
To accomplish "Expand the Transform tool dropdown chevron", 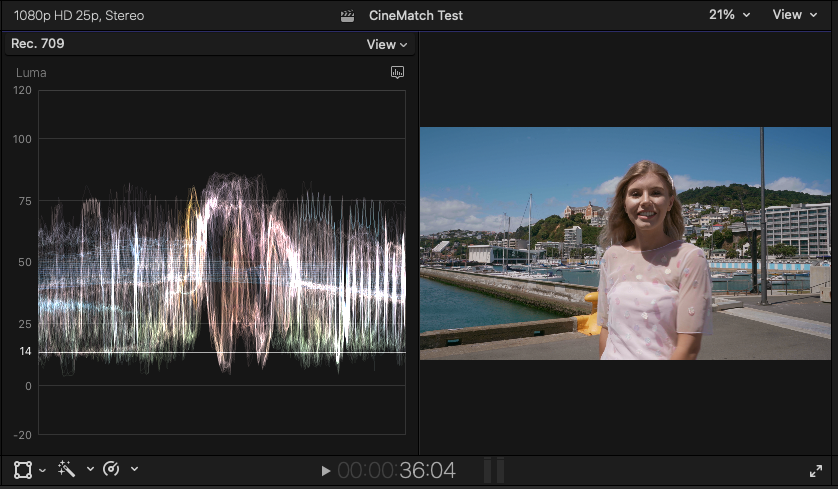I will pyautogui.click(x=43, y=470).
